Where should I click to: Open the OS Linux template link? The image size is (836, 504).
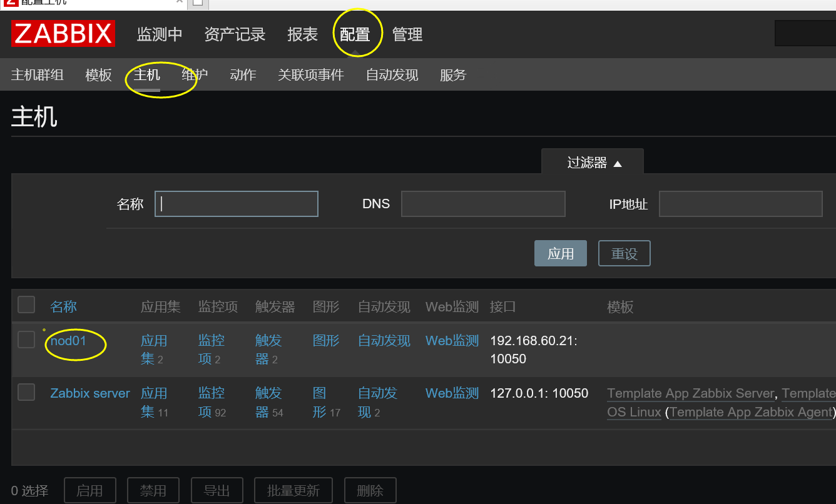(634, 412)
